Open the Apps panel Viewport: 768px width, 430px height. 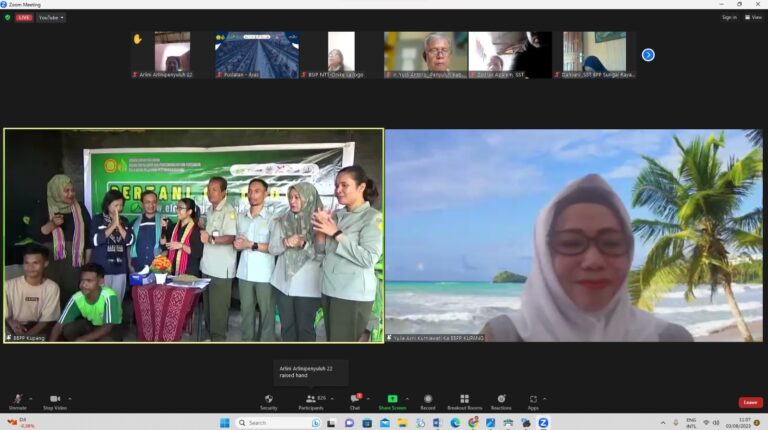(x=533, y=402)
